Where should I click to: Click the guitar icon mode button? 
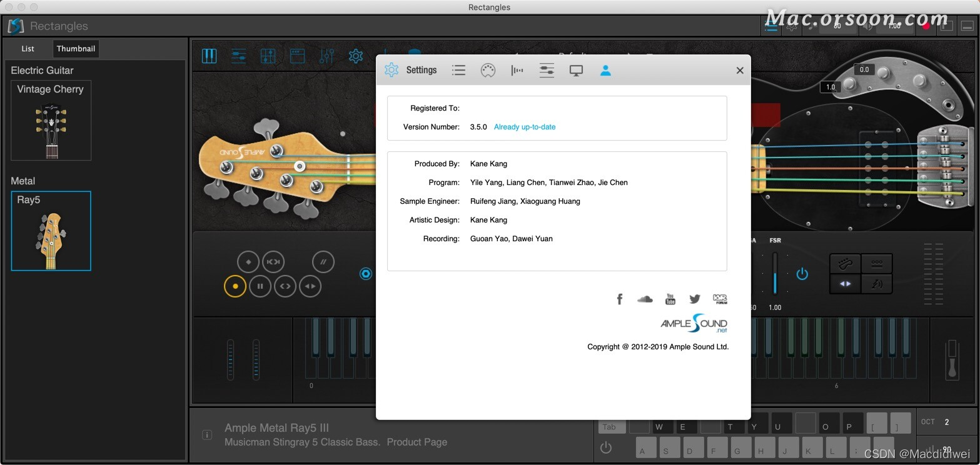click(845, 263)
